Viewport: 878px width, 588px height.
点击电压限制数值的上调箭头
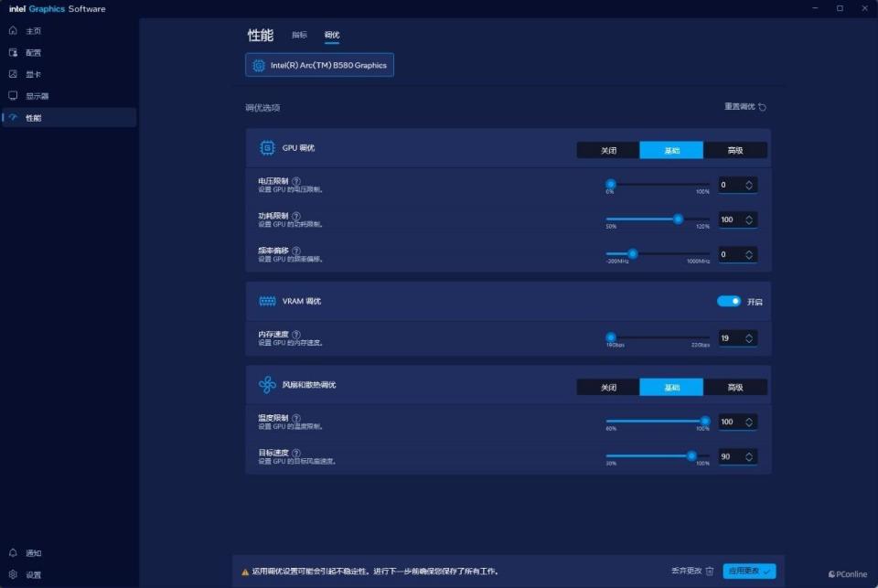coord(751,181)
